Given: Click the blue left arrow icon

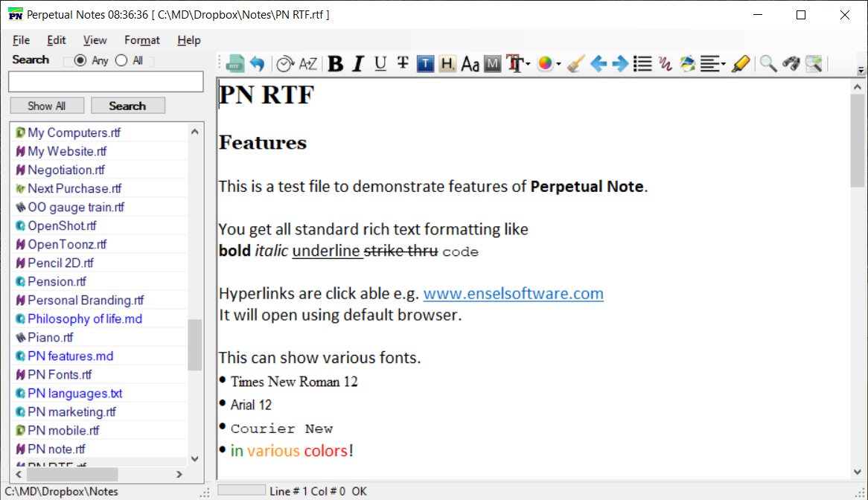Looking at the screenshot, I should 599,63.
